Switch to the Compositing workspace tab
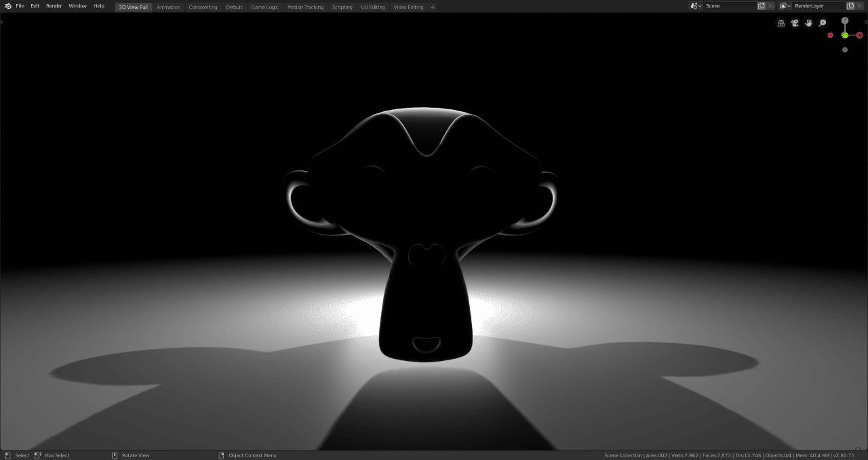The height and width of the screenshot is (460, 868). click(203, 7)
